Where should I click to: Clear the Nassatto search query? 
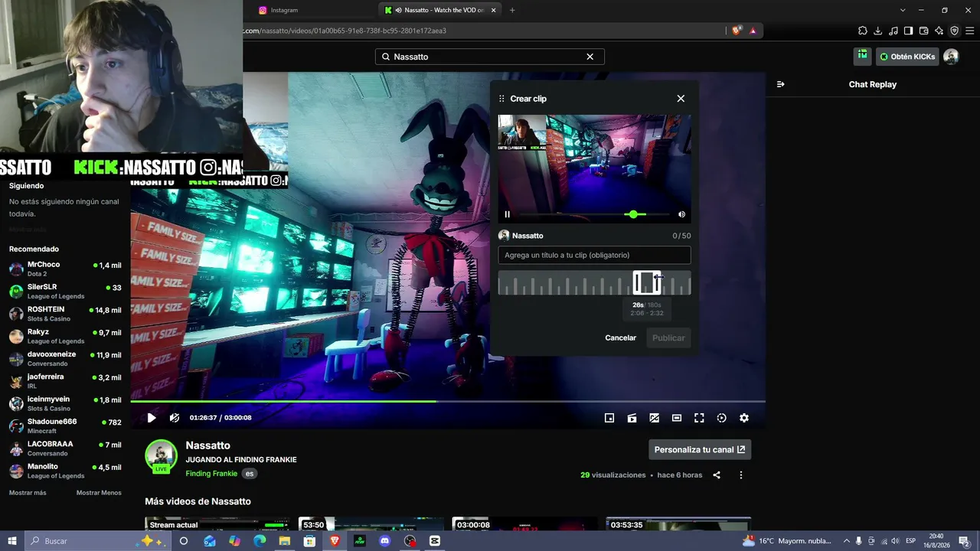coord(590,57)
